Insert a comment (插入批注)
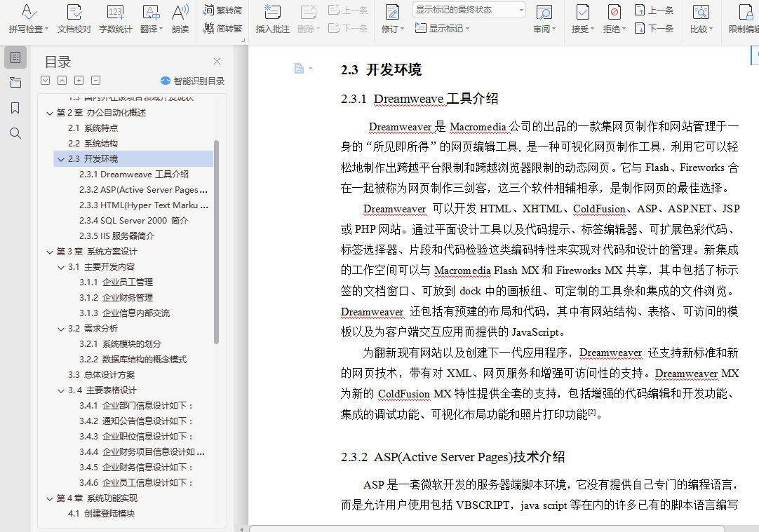 tap(272, 19)
